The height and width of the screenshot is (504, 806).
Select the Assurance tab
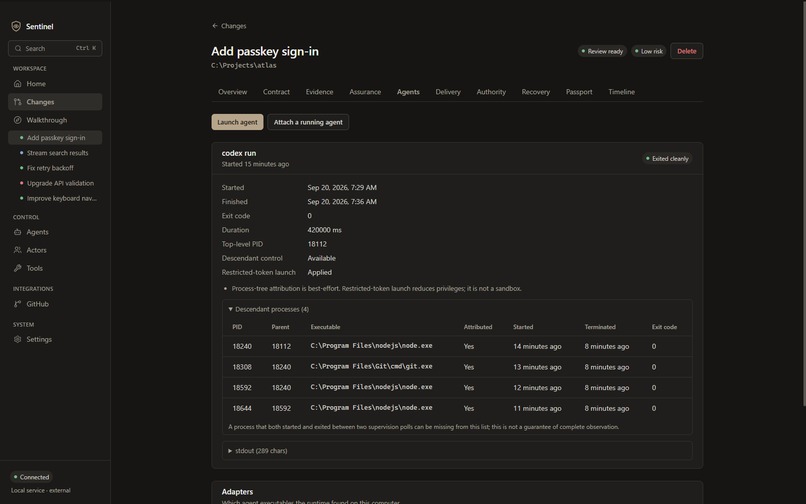coord(365,92)
